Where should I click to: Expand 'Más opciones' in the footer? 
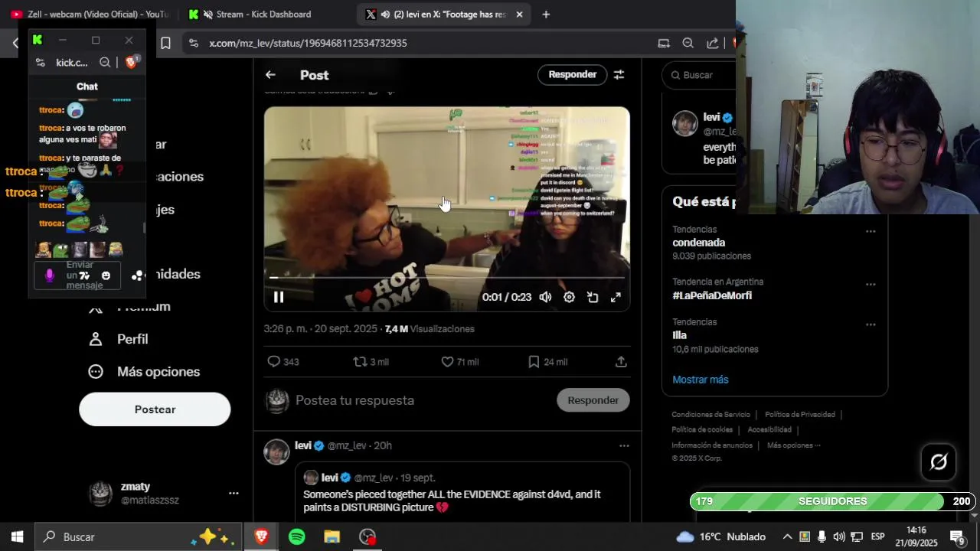(793, 445)
